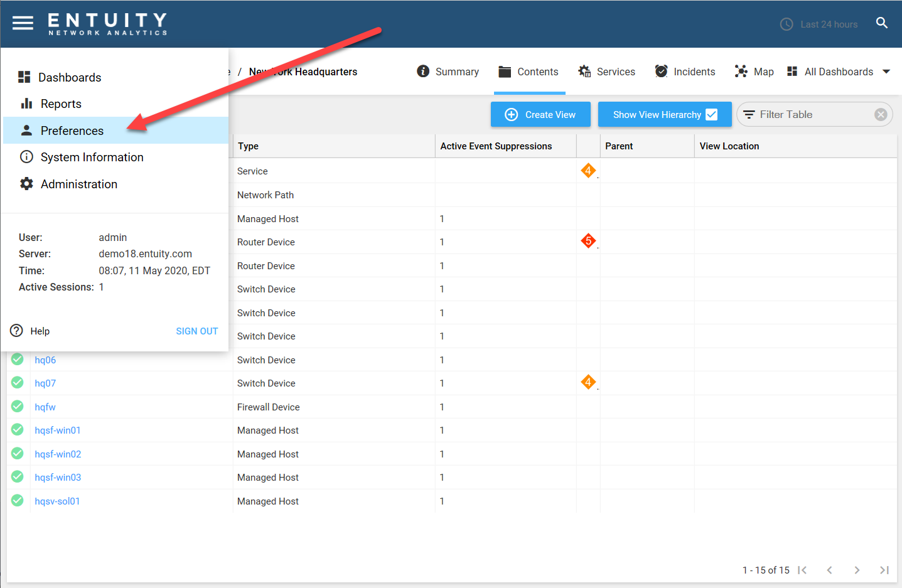Click the All Dashboards grid icon
902x588 pixels.
[792, 72]
